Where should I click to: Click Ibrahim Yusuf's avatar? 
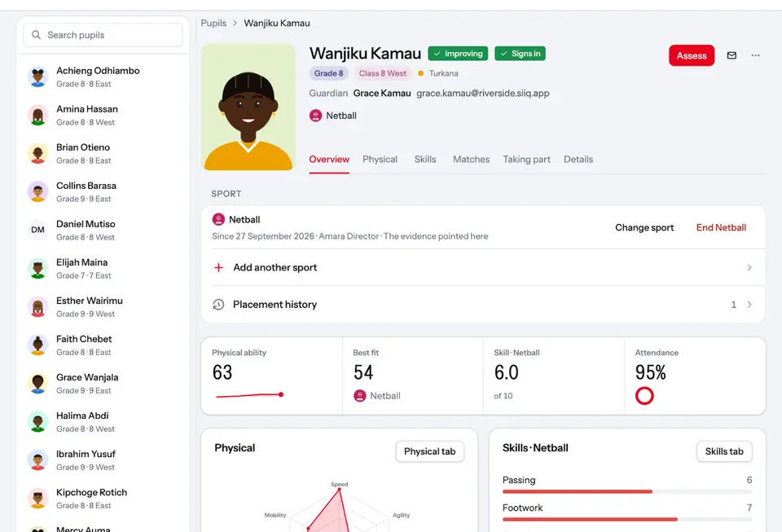pos(38,460)
